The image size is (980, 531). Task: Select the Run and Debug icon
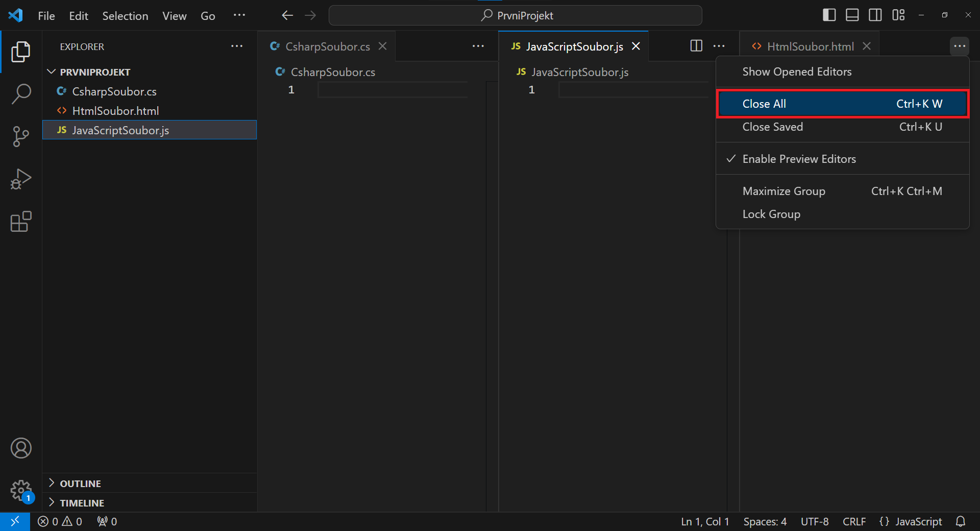[20, 179]
